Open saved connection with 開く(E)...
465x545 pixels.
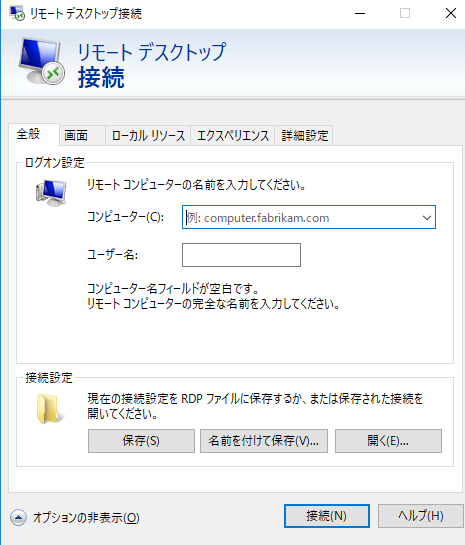click(388, 441)
